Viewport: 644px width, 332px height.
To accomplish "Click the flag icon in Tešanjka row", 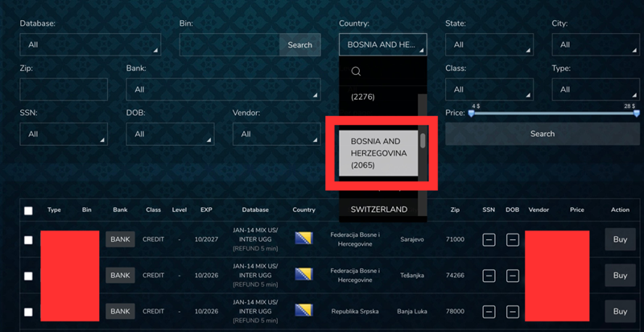I will 304,275.
